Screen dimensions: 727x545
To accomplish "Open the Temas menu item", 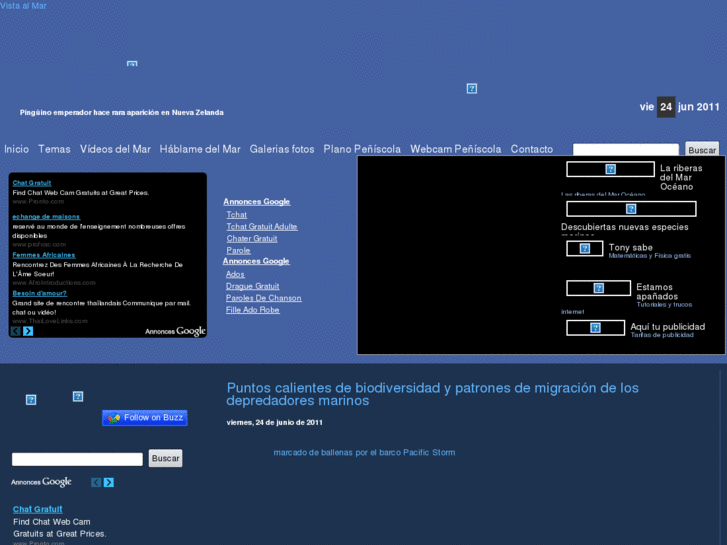I will click(x=54, y=149).
